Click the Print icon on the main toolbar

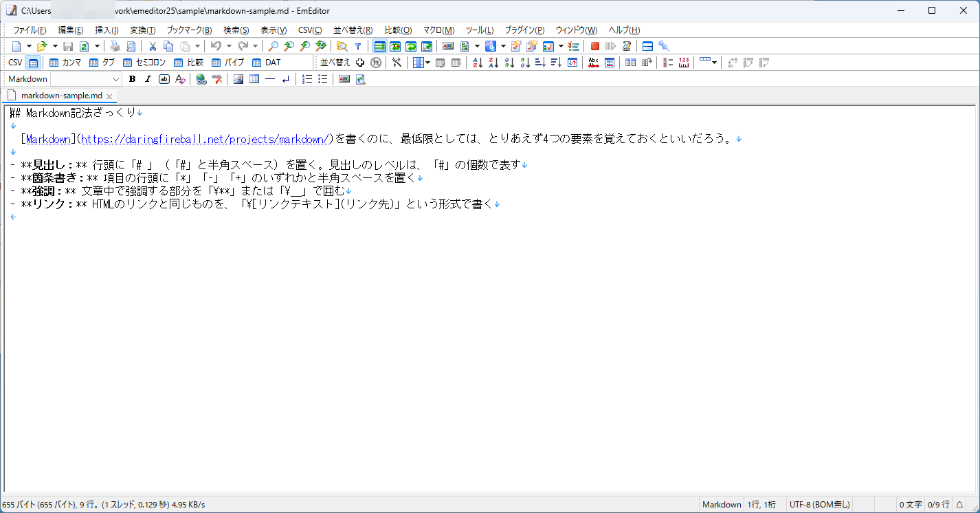click(114, 45)
